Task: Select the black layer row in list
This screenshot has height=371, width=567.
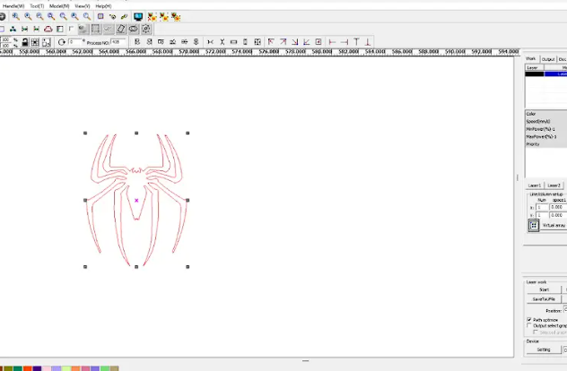Action: click(546, 74)
